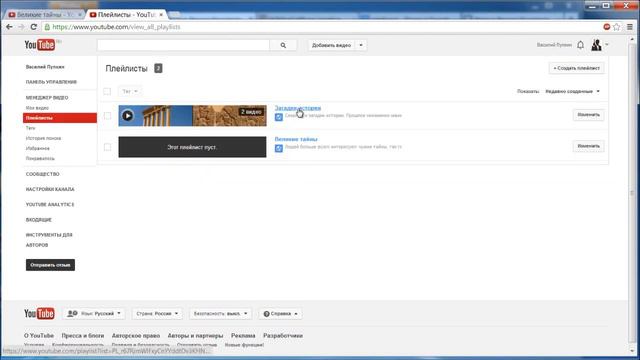Open НАСТРОЙКИ КАНАЛА in sidebar
640x360 pixels.
(x=50, y=189)
